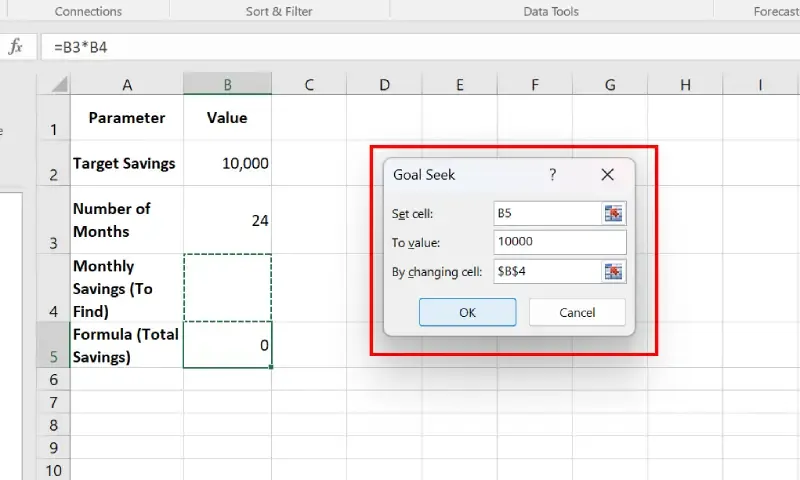The image size is (800, 480).
Task: Select row 6 header
Action: click(x=54, y=379)
